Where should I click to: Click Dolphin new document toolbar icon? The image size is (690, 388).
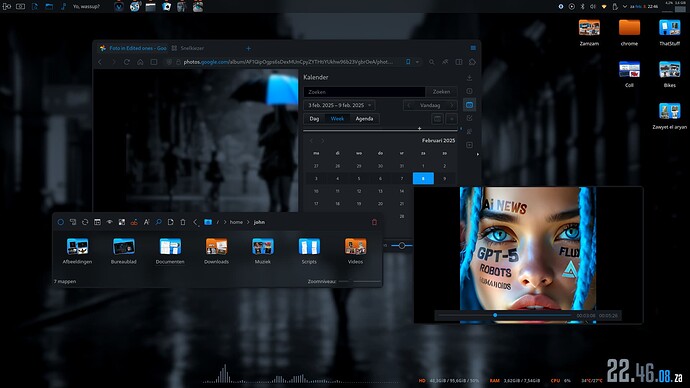pyautogui.click(x=170, y=222)
